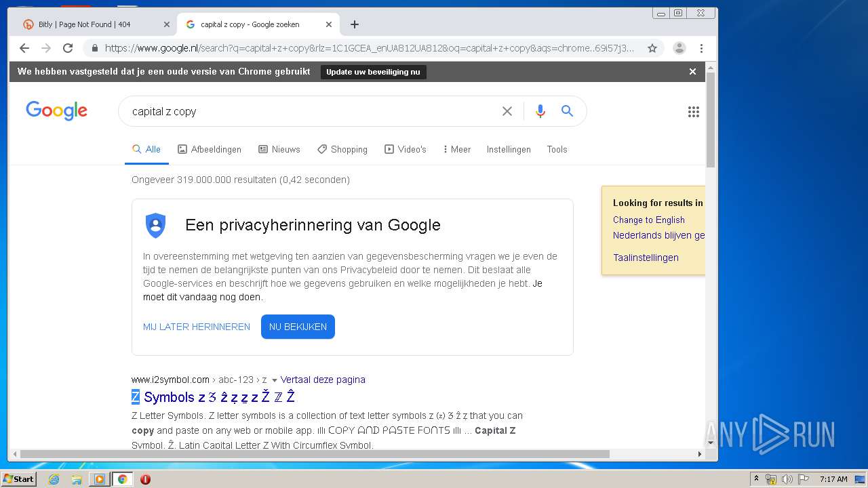Click the vertical scrollbar thumb
This screenshot has width=868, height=488.
tap(711, 119)
